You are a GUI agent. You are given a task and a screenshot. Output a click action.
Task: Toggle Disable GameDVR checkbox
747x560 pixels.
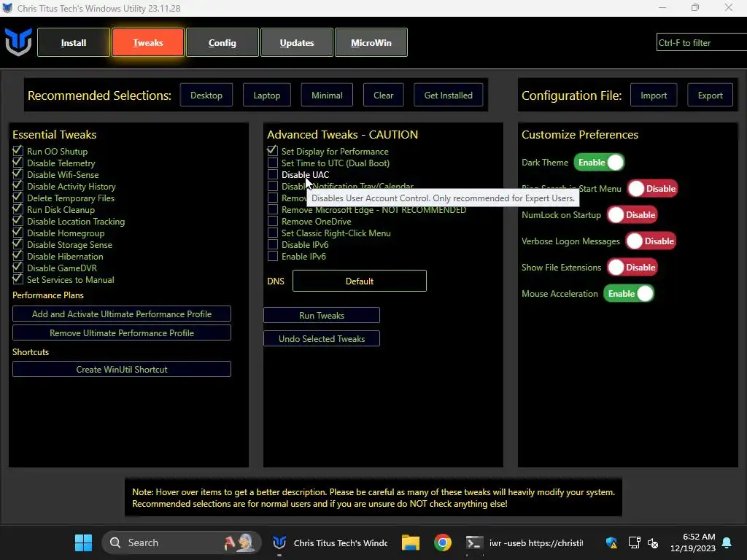[18, 268]
